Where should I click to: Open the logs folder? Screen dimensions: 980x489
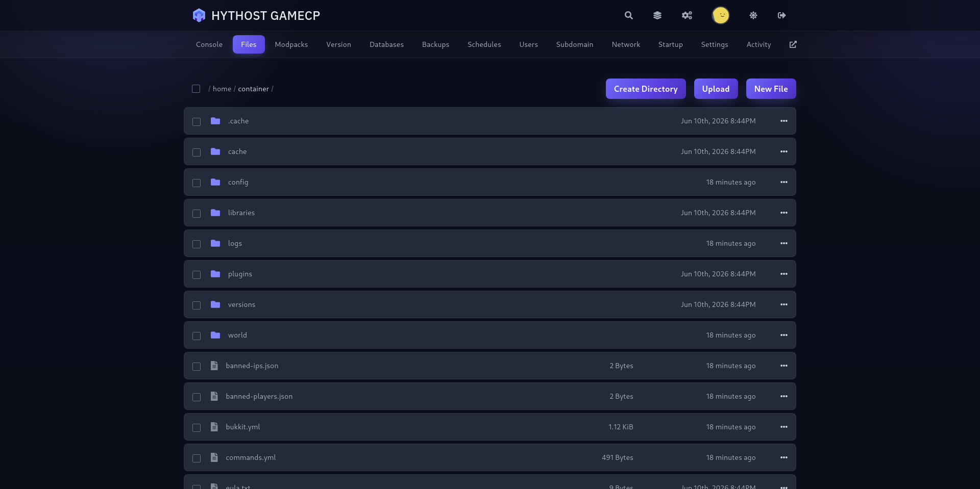[235, 243]
